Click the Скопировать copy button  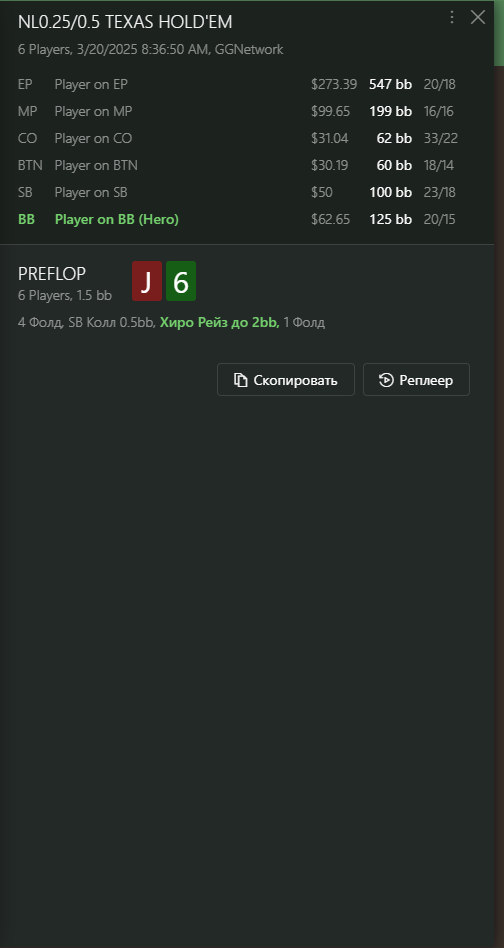[286, 380]
